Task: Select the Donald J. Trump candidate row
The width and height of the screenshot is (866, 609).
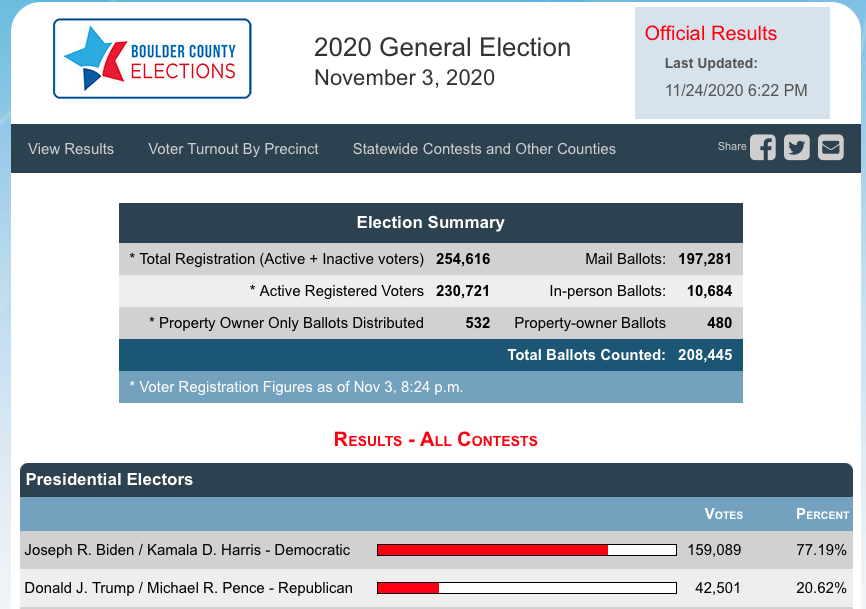Action: click(188, 588)
